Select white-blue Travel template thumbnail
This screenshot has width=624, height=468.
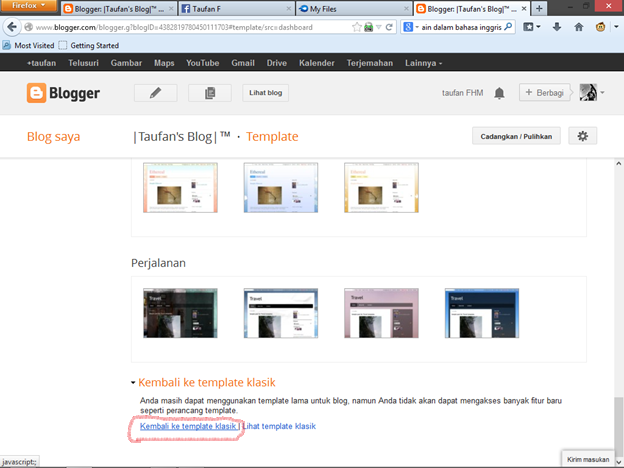pyautogui.click(x=281, y=313)
